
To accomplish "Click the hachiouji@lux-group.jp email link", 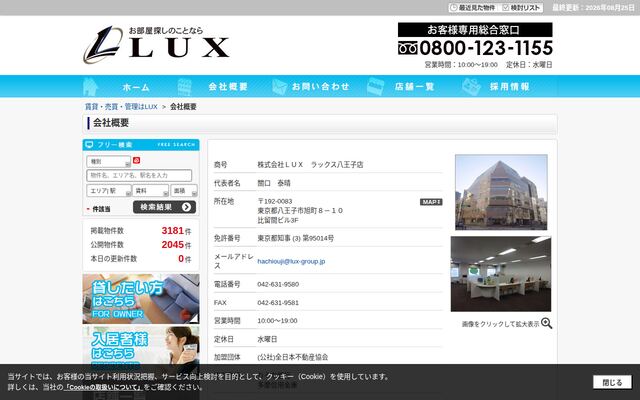I will tap(291, 261).
